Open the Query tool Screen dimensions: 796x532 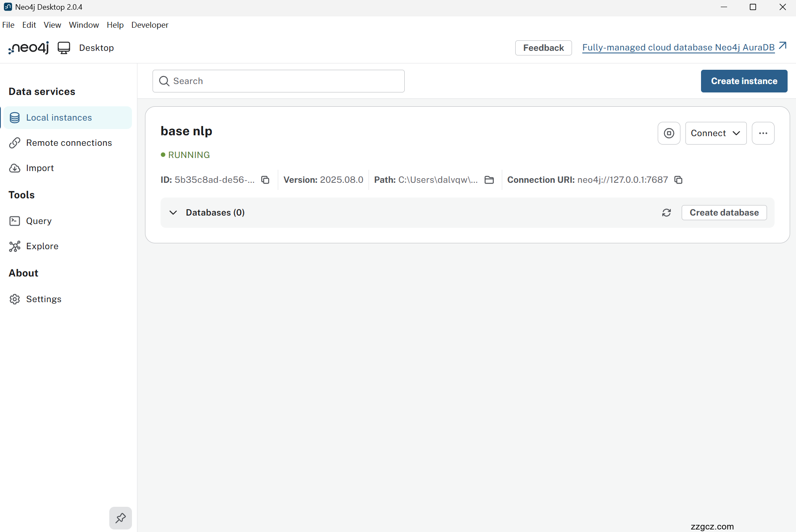(39, 221)
